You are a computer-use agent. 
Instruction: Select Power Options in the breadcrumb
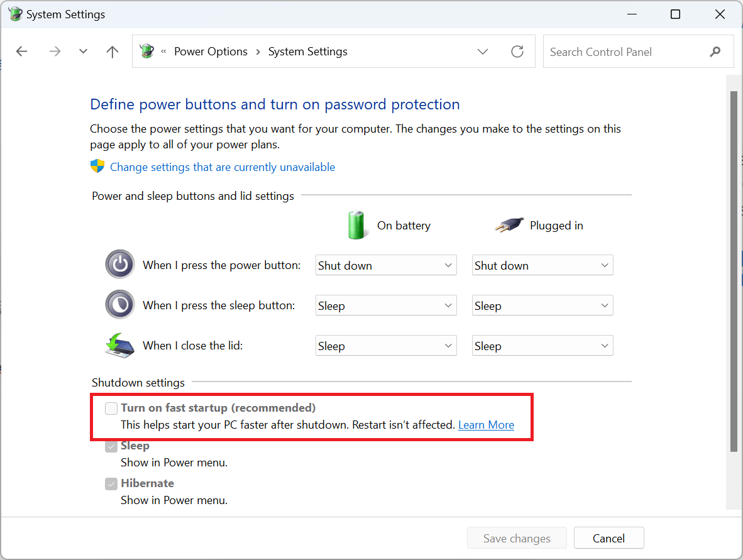211,51
